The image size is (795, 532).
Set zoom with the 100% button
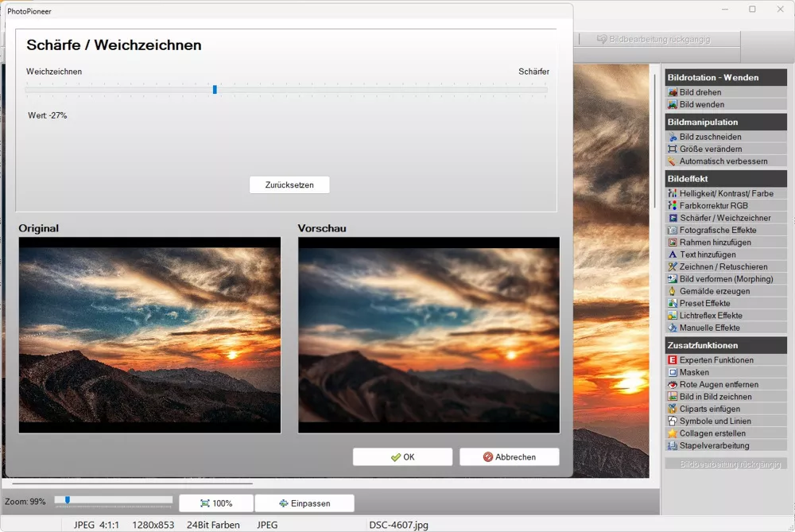[x=216, y=503]
